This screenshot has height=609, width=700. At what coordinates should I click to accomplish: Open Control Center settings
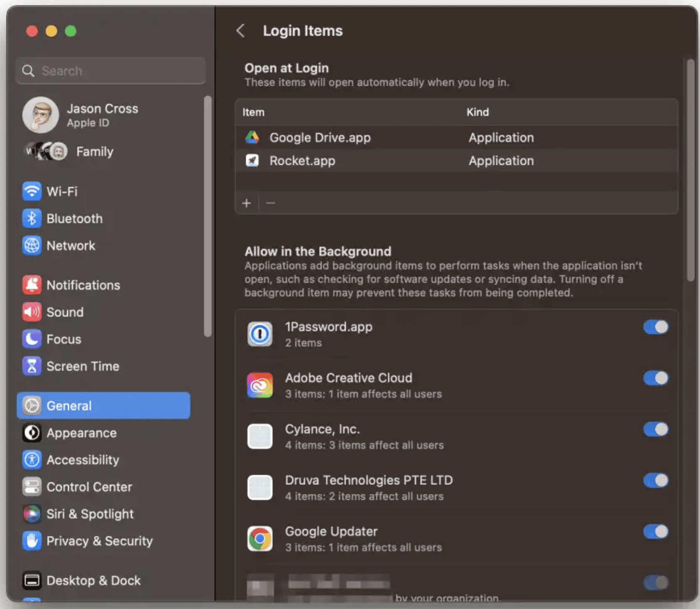point(103,487)
